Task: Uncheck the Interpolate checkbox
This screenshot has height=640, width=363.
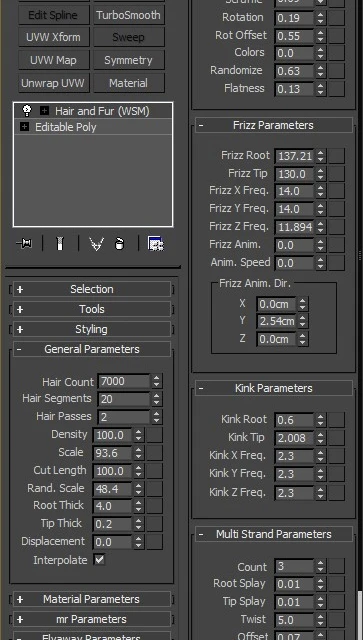Action: pos(99,560)
